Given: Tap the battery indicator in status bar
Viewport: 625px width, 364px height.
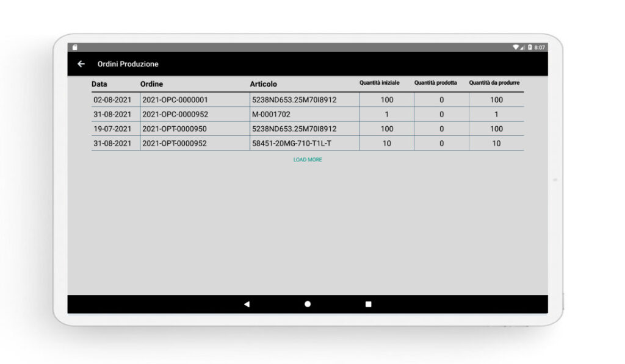Looking at the screenshot, I should pyautogui.click(x=530, y=46).
